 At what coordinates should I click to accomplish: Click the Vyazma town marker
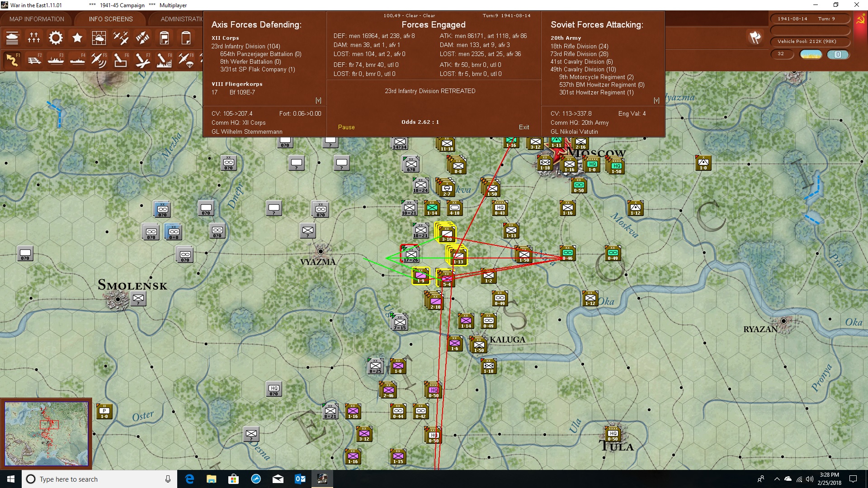[321, 251]
